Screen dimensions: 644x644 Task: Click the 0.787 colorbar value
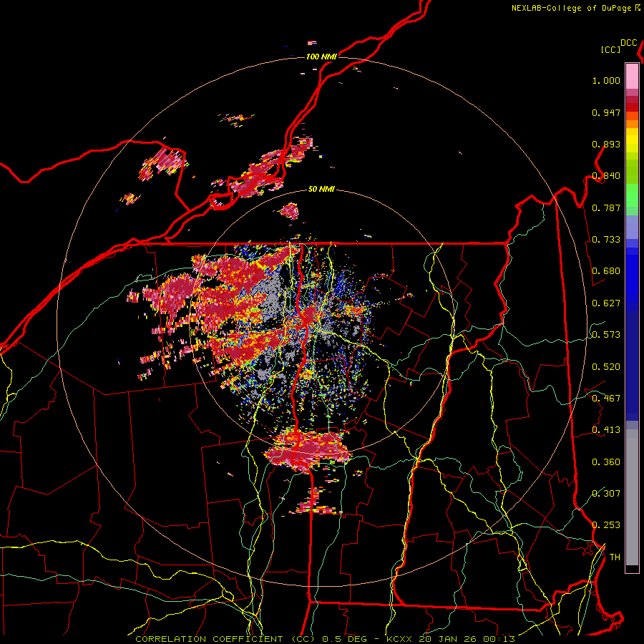point(606,208)
